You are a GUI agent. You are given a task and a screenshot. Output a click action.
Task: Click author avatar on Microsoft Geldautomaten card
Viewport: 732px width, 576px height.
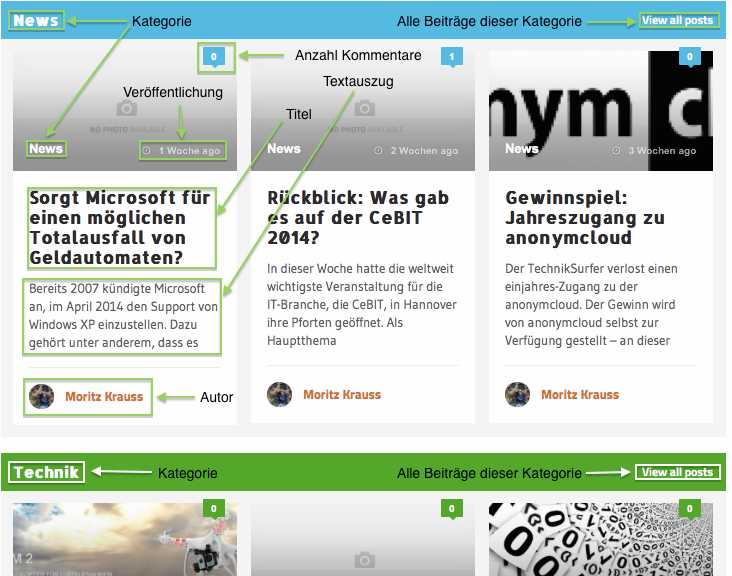[42, 396]
